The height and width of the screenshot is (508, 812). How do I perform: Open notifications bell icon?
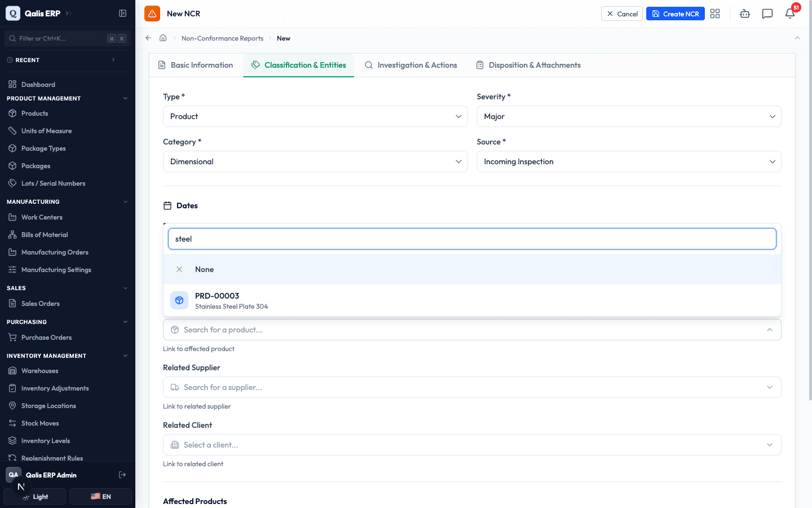pyautogui.click(x=790, y=14)
